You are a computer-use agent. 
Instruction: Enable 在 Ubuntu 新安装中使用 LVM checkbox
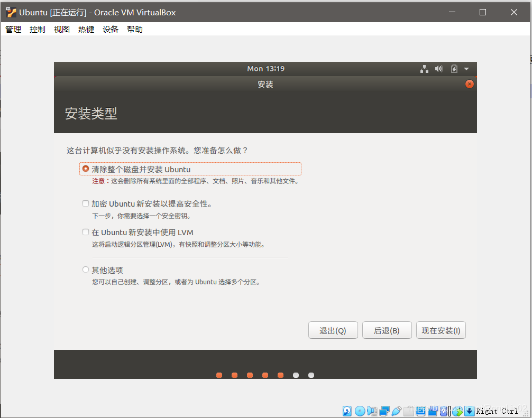[86, 232]
